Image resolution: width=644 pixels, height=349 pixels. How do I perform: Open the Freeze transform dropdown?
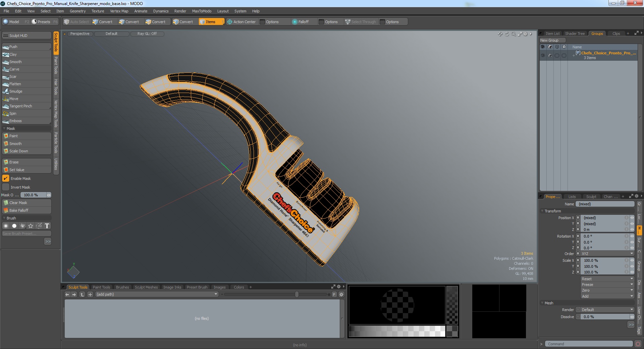[607, 285]
